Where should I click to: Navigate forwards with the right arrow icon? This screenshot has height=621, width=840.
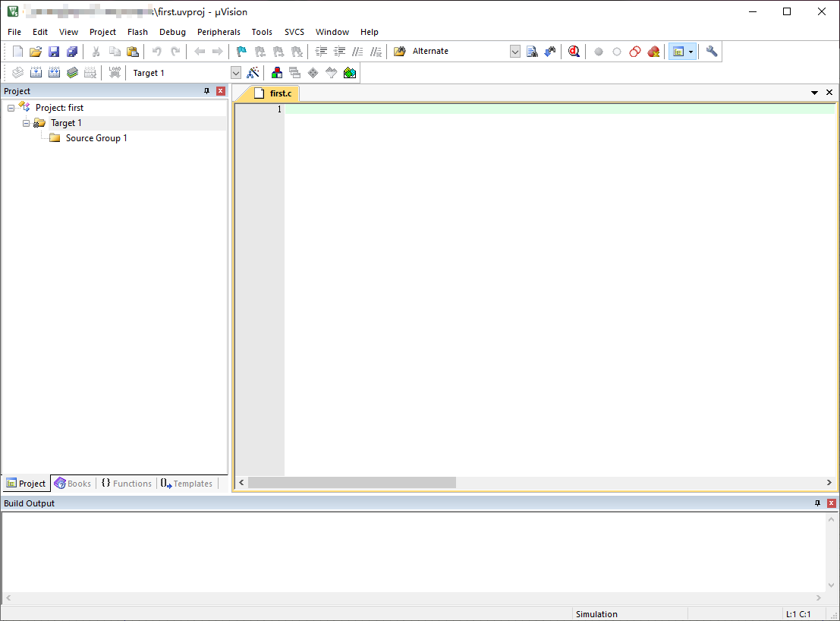coord(218,52)
